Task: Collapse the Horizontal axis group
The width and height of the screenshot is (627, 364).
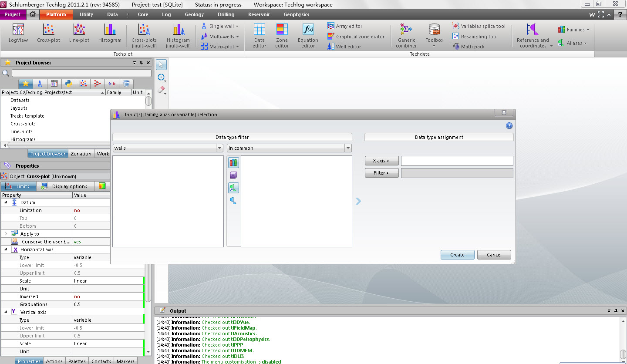Action: 6,249
